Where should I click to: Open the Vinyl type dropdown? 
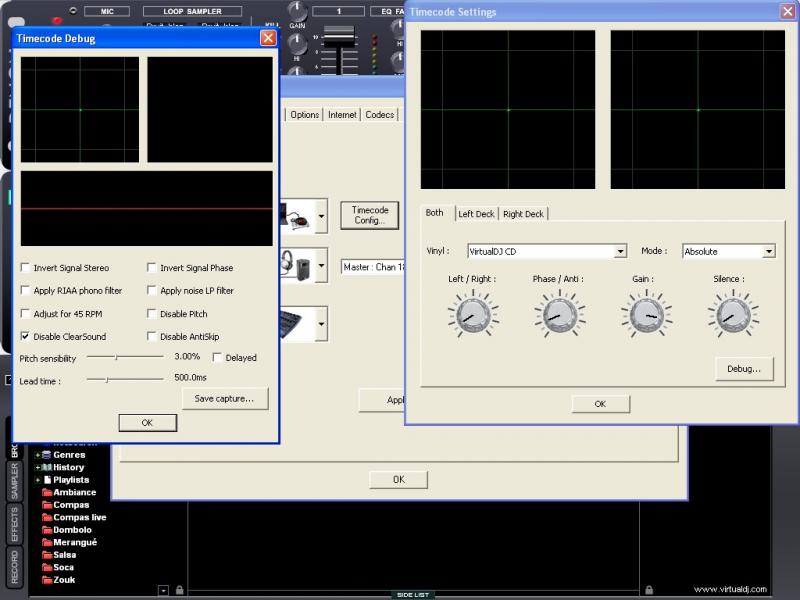pyautogui.click(x=620, y=252)
